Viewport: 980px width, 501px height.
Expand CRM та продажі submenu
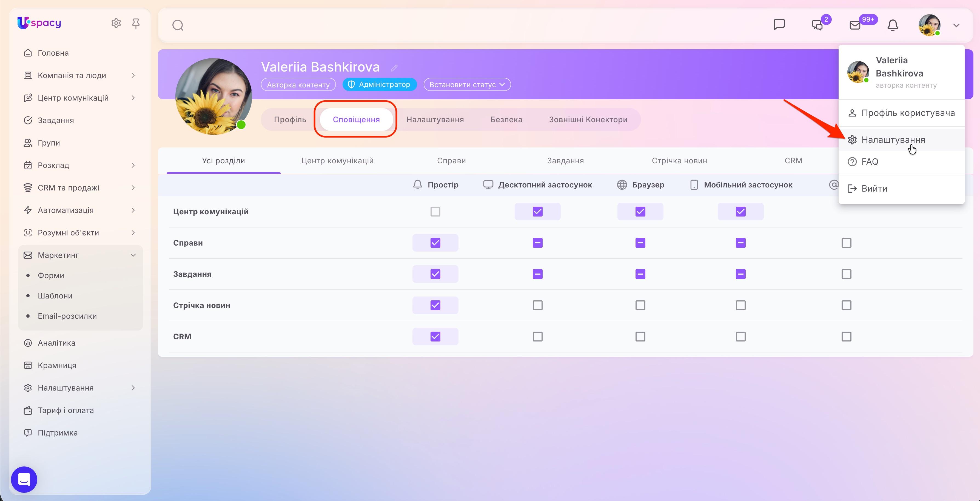click(x=133, y=187)
